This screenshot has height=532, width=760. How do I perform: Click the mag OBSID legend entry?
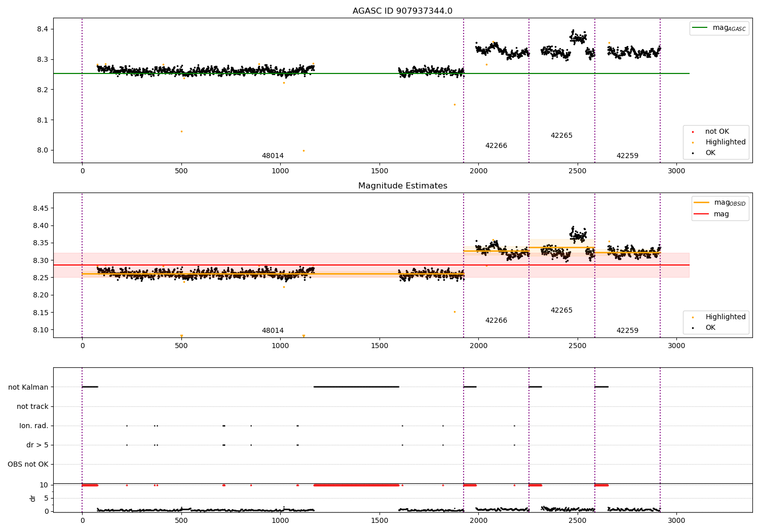pos(720,203)
